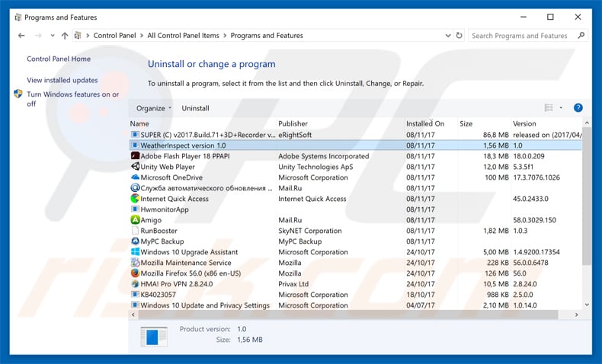
Task: Open the blue Help icon
Action: [578, 108]
